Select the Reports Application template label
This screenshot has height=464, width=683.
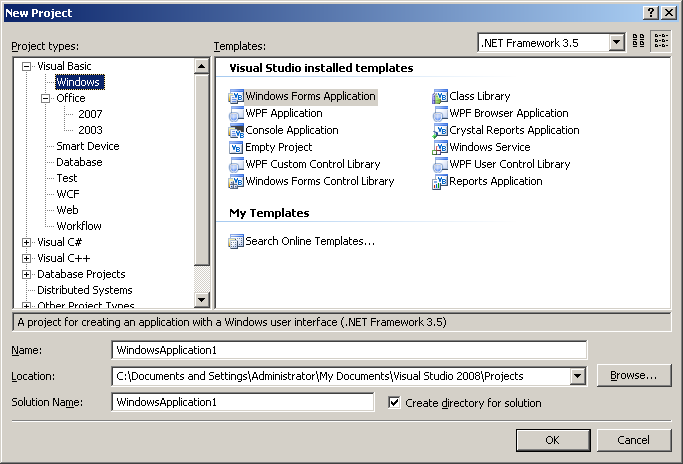496,181
